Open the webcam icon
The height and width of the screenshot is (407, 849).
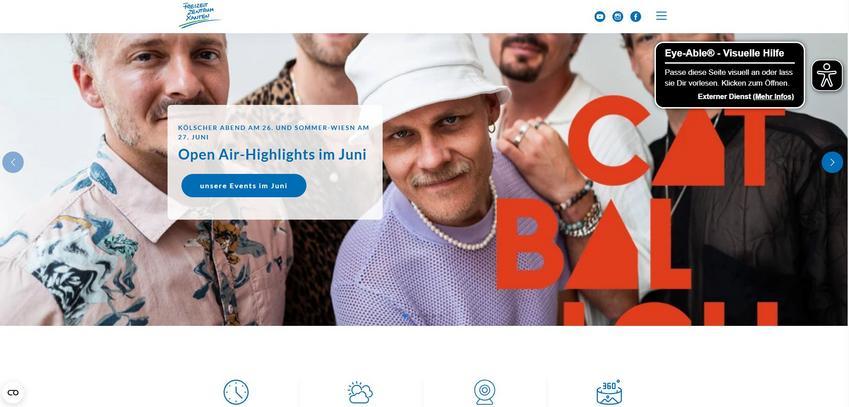[x=484, y=392]
